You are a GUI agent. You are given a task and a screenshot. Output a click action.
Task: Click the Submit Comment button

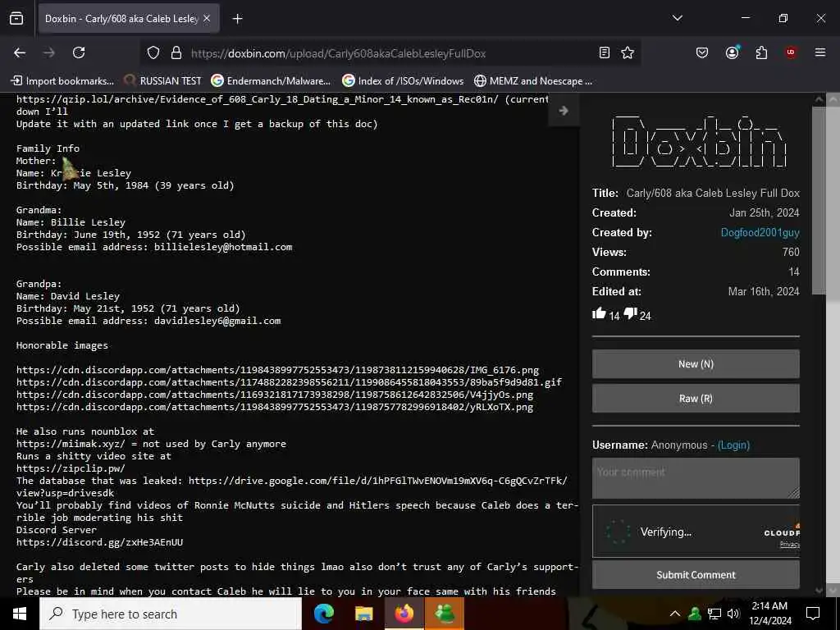point(696,575)
